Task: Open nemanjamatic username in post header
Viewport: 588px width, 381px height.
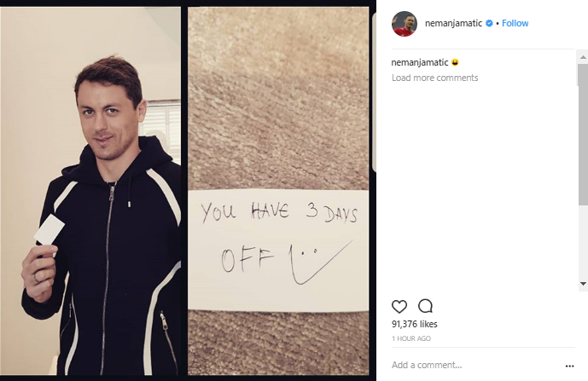Action: coord(453,23)
